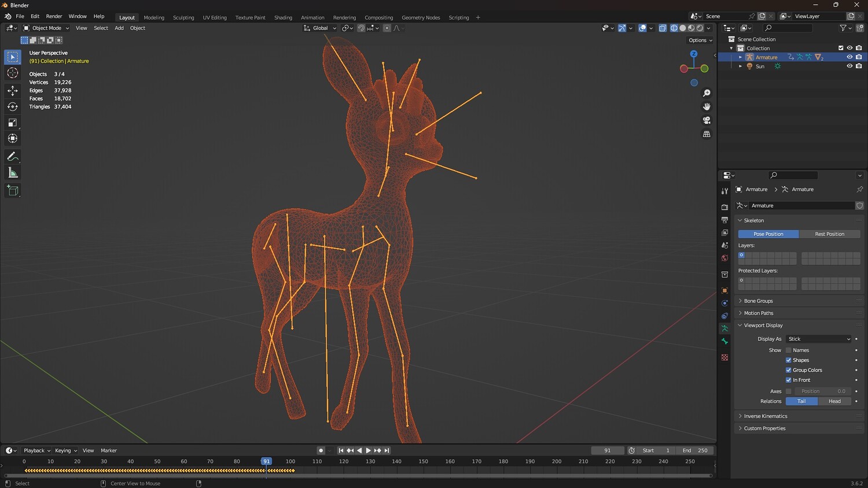Switch to the Sculpting workspace tab
Image resolution: width=868 pixels, height=488 pixels.
pyautogui.click(x=183, y=17)
